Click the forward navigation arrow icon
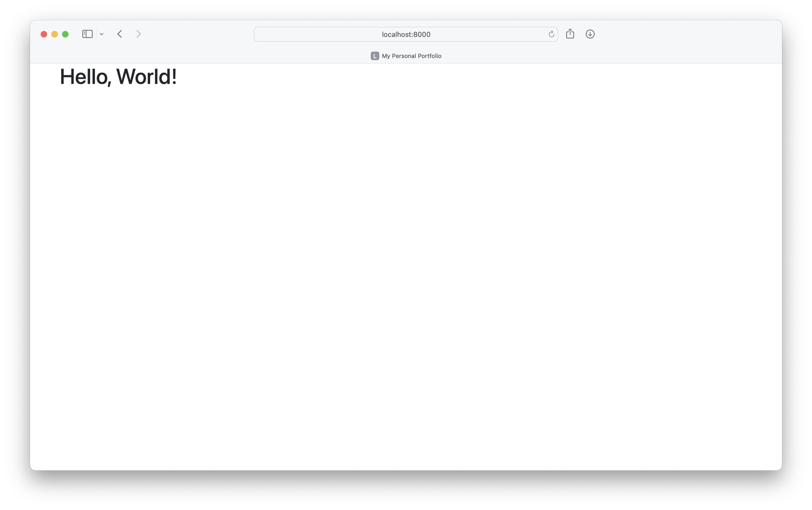812x510 pixels. click(x=139, y=34)
